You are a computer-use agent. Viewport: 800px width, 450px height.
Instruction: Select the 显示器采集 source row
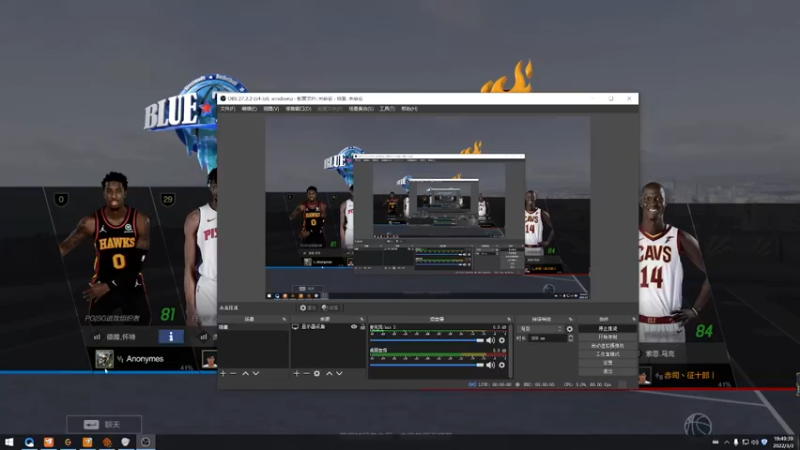[328, 327]
